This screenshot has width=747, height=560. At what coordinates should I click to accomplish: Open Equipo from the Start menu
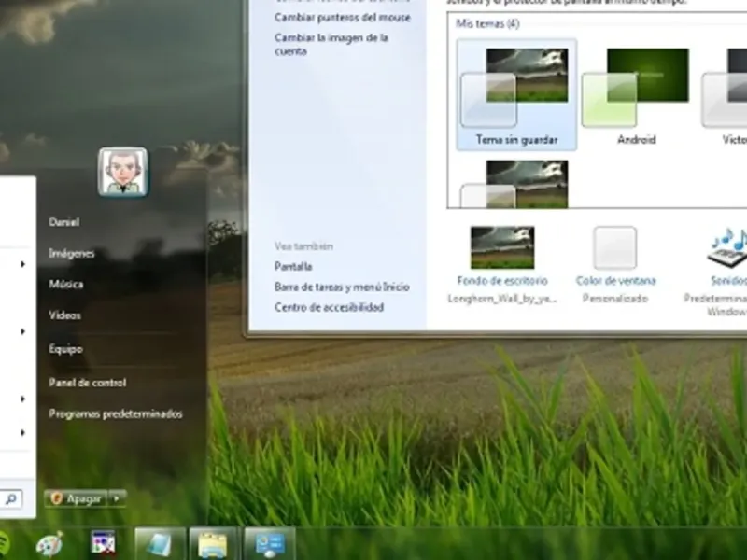65,349
